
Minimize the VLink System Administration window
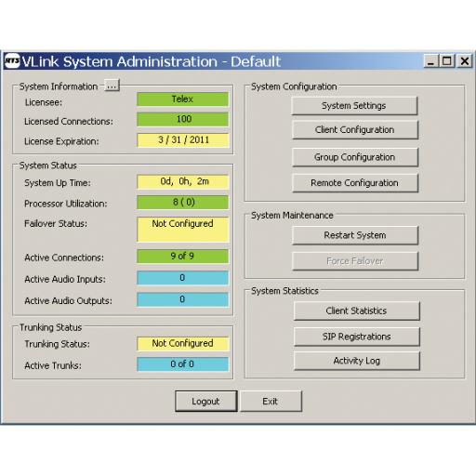431,61
